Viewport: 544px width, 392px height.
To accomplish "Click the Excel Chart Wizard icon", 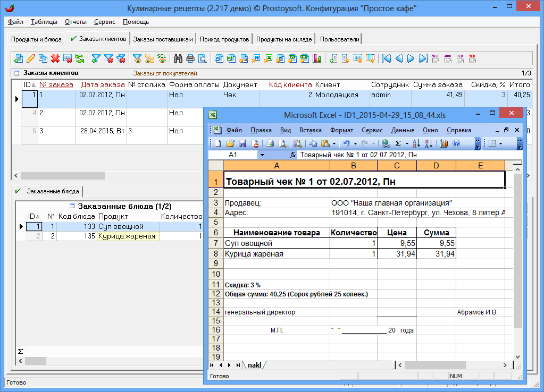I will pyautogui.click(x=443, y=143).
